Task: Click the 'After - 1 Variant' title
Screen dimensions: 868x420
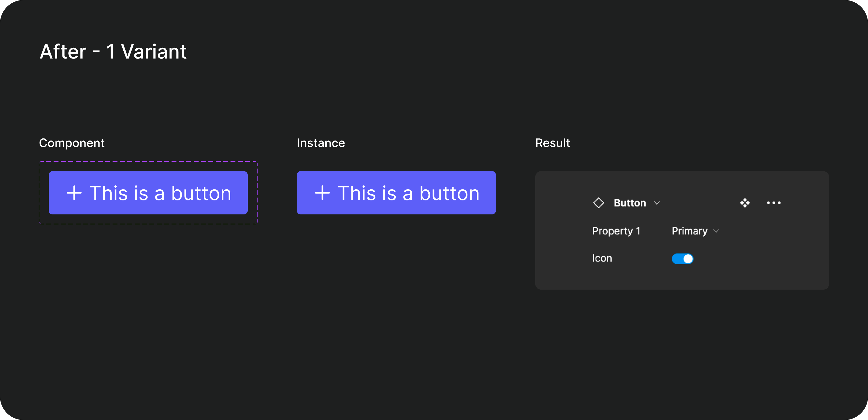Action: 113,52
